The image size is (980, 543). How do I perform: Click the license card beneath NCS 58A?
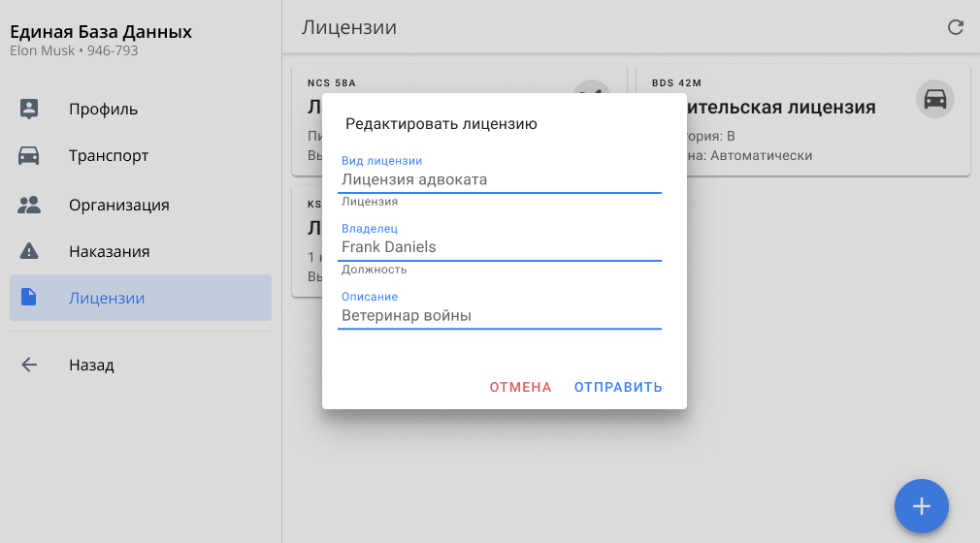point(307,252)
